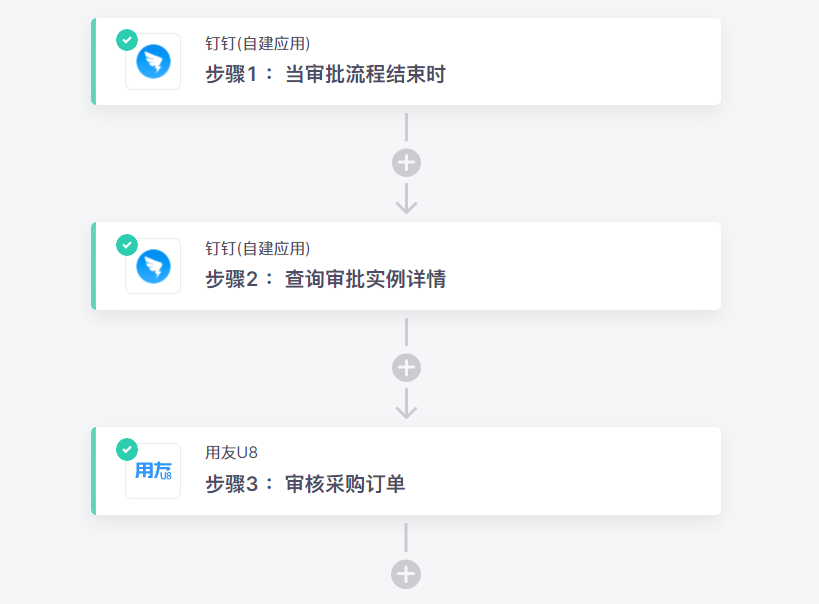The width and height of the screenshot is (819, 604).
Task: Select step 1 card by its green left edge
Action: 94,61
